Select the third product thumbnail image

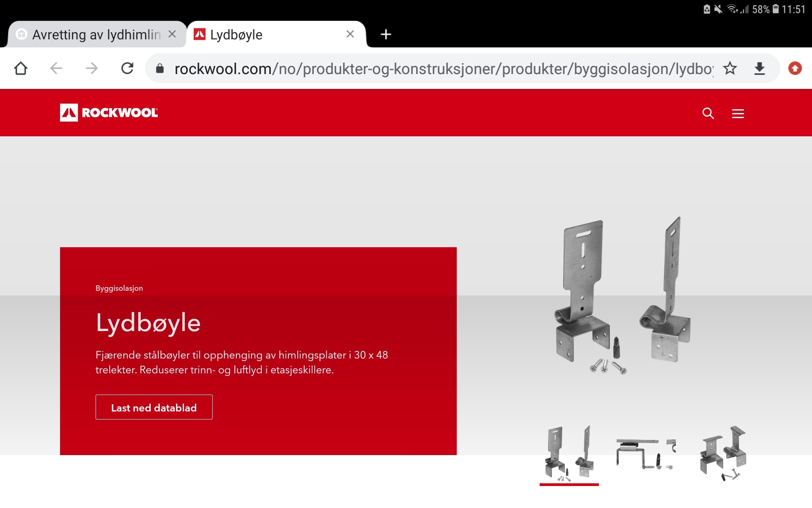[x=723, y=454]
